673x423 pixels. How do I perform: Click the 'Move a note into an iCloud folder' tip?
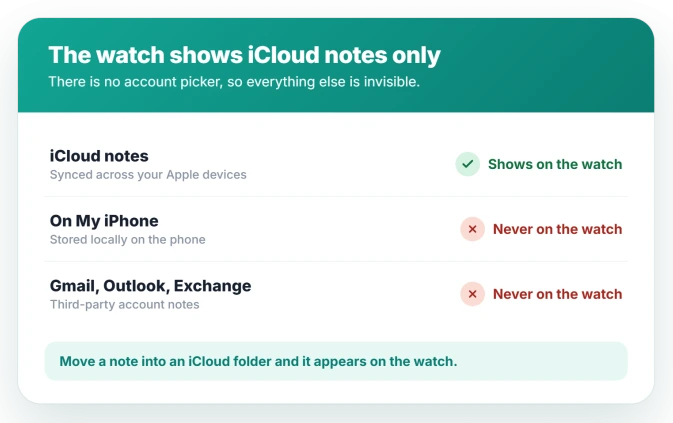point(336,361)
